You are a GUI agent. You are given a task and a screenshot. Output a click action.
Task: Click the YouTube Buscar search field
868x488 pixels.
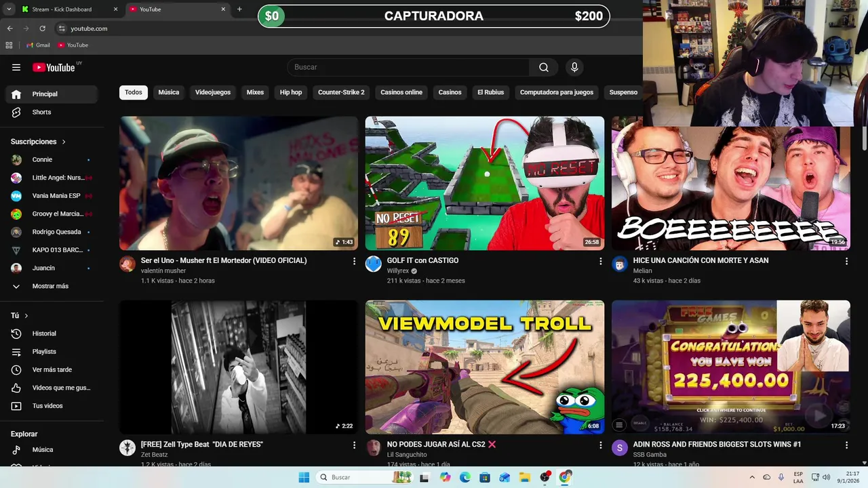(408, 67)
